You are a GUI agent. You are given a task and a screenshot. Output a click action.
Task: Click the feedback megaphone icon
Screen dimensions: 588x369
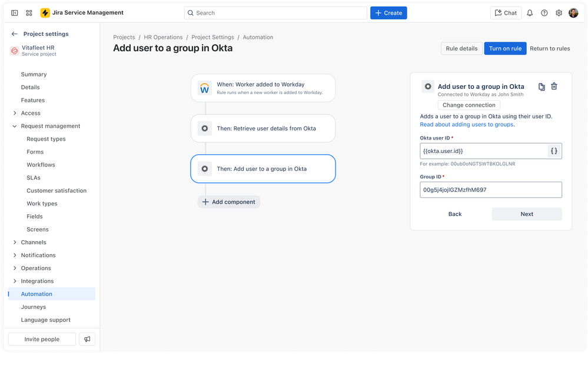[87, 339]
